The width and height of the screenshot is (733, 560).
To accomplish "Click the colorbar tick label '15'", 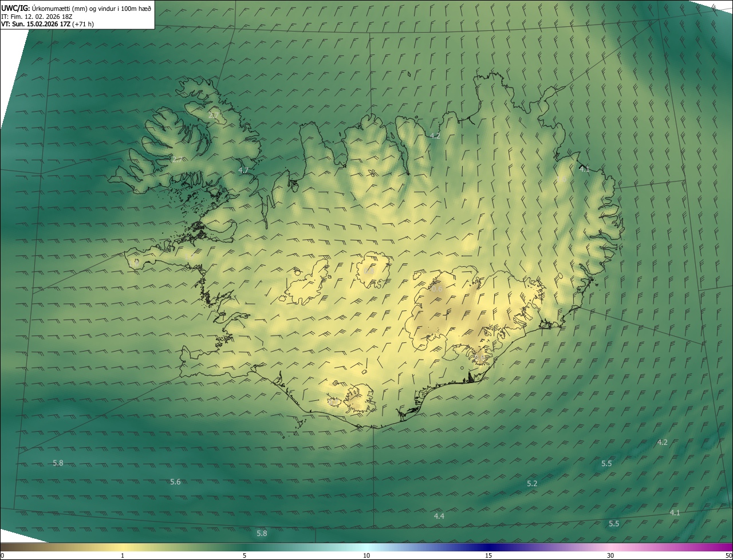I will [488, 556].
